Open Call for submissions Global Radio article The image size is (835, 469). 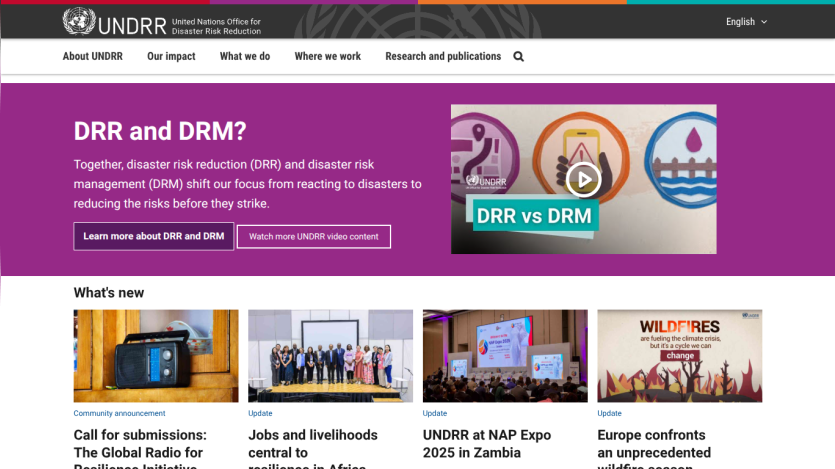[140, 448]
